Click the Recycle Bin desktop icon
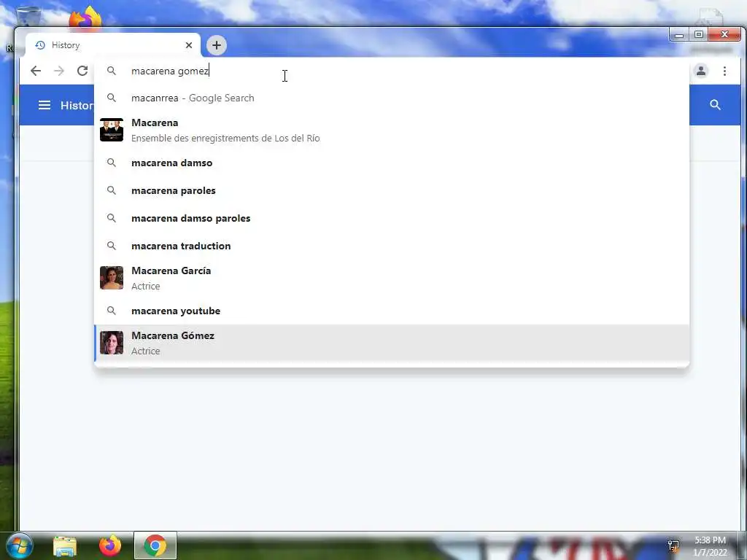Viewport: 747px width, 560px height. (28, 16)
